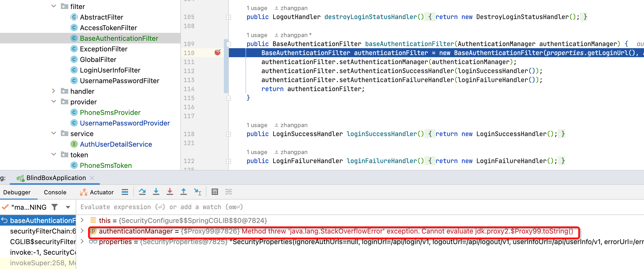Switch to the Console tab
The image size is (644, 269).
click(55, 192)
